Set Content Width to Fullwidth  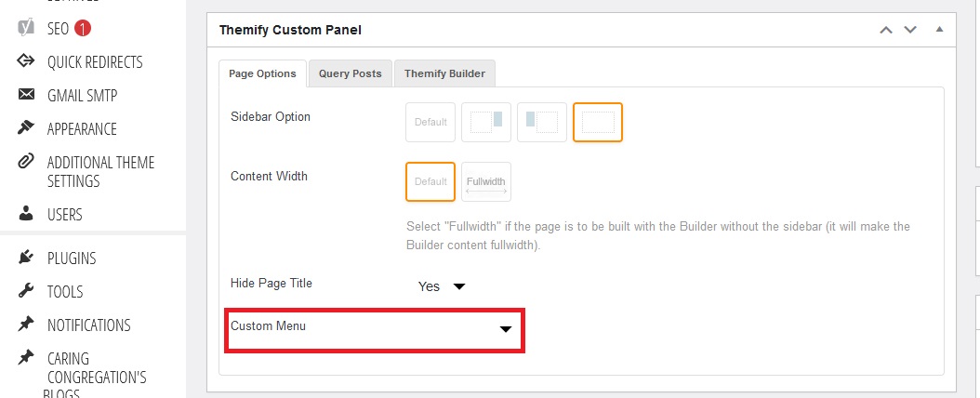click(x=486, y=181)
